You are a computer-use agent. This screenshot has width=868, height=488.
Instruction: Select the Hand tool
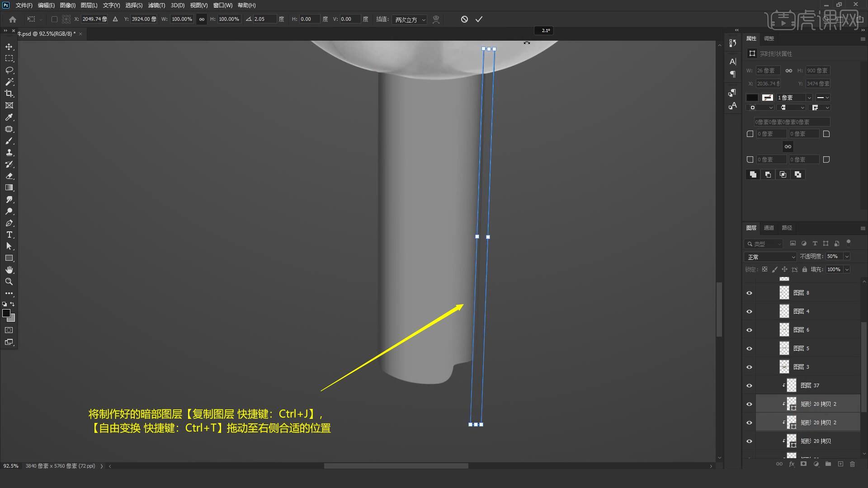click(x=9, y=270)
